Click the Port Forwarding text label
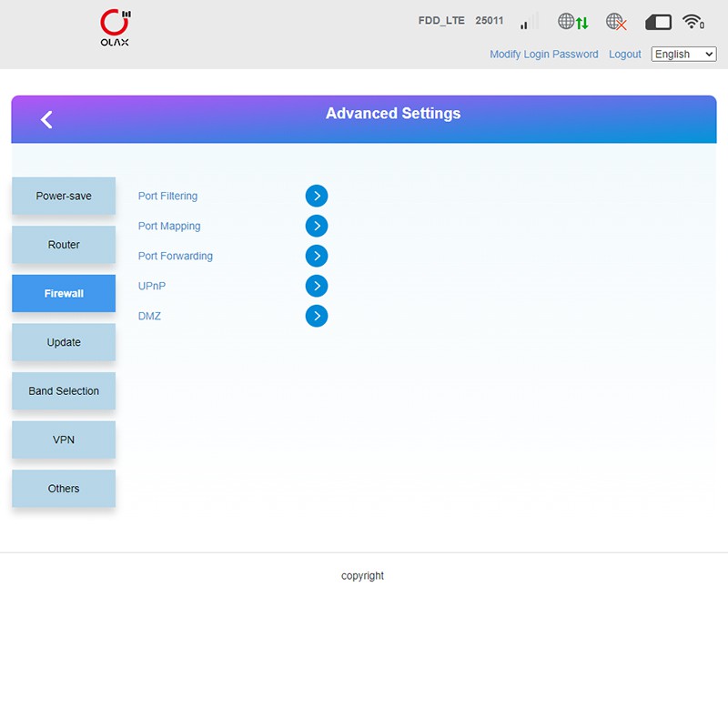Screen dimensions: 728x728 click(x=175, y=257)
